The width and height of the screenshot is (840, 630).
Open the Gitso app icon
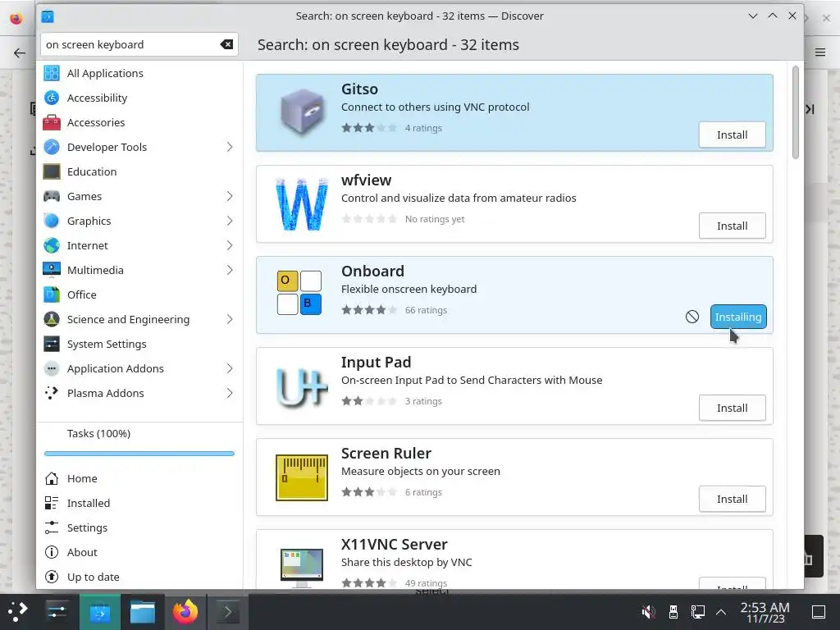302,112
